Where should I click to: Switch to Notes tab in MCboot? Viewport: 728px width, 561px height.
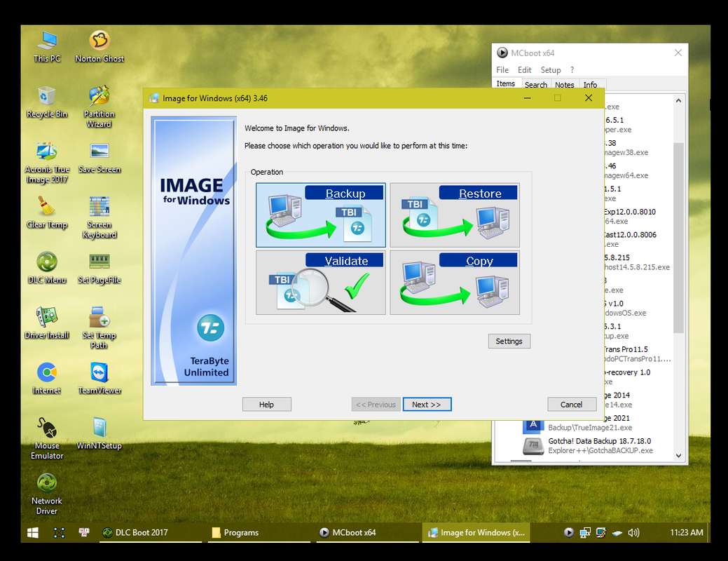(x=565, y=85)
